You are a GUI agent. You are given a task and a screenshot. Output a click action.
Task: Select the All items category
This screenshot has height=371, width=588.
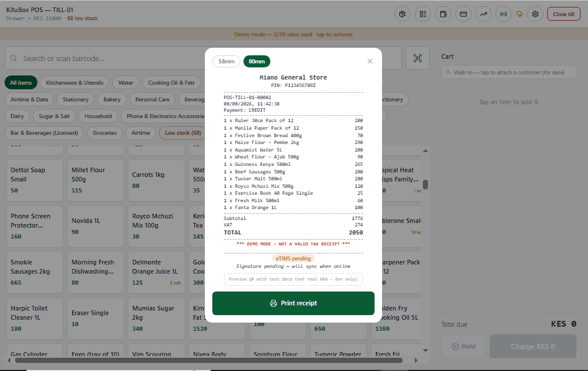click(x=21, y=82)
